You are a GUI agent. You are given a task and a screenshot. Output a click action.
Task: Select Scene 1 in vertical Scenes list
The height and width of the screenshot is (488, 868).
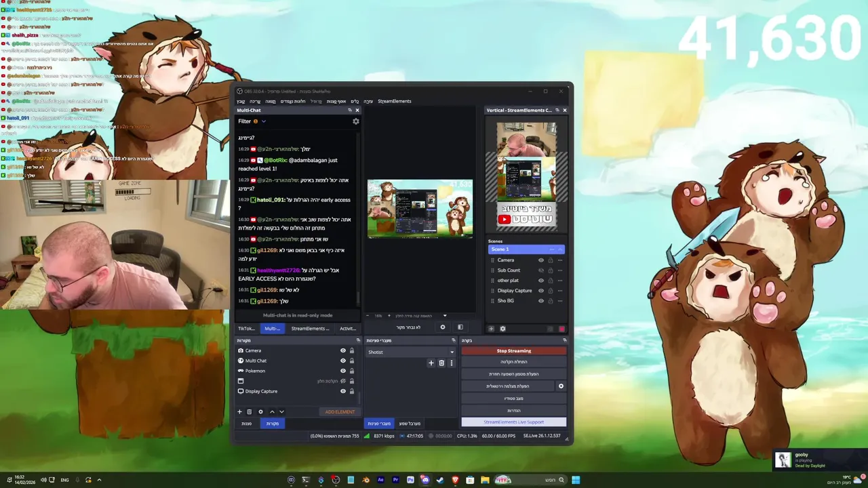pos(526,249)
